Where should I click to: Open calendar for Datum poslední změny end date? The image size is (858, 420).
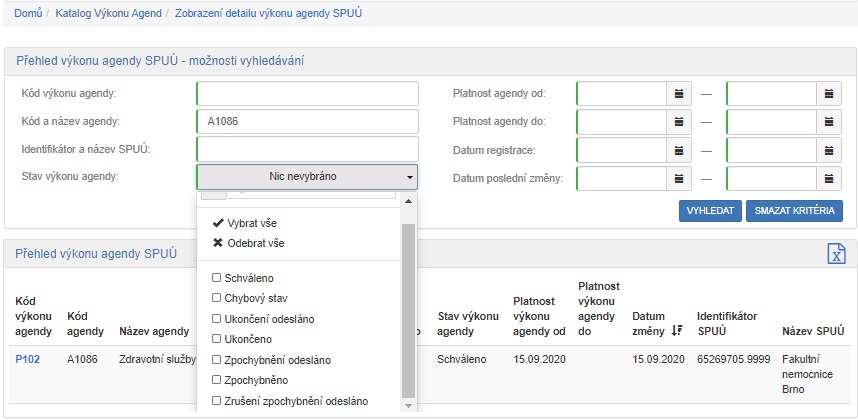(x=830, y=178)
